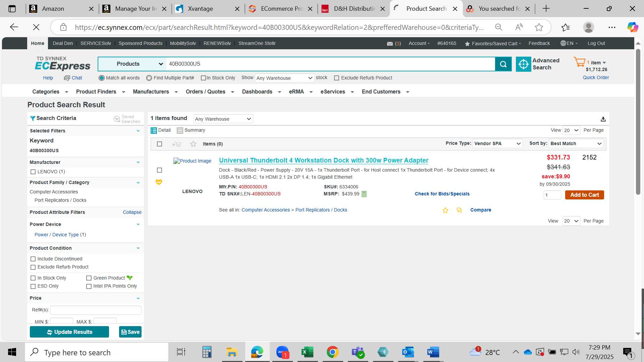Screen dimensions: 644x362
Task: Click yellow favorite star near Compare
Action: pos(445,210)
